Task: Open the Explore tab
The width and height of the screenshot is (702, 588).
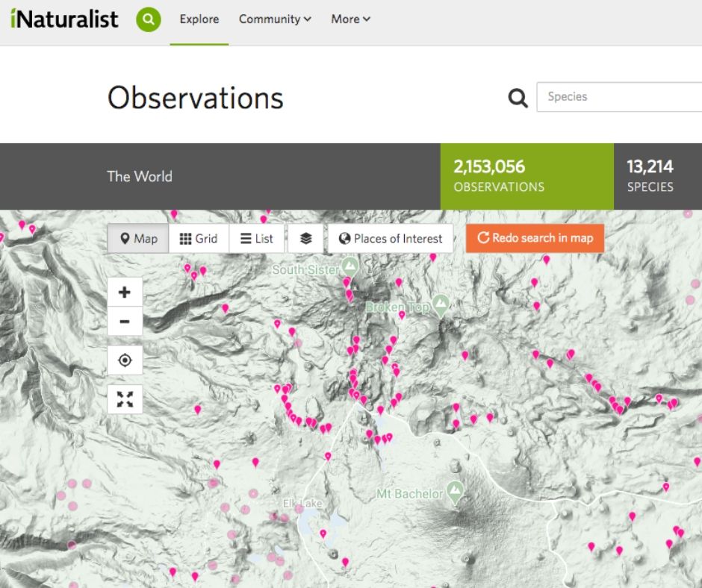Action: 199,19
